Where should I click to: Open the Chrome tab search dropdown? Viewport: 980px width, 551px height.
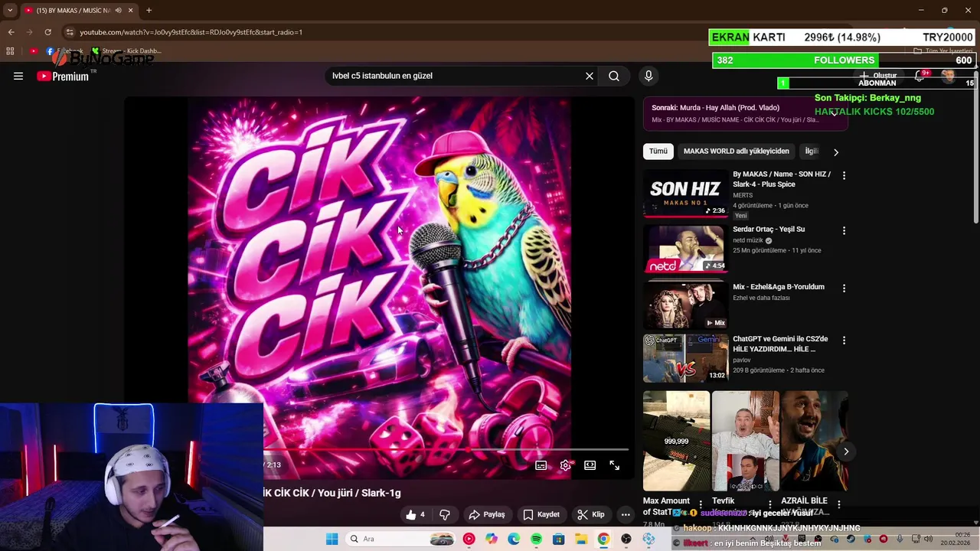point(10,10)
